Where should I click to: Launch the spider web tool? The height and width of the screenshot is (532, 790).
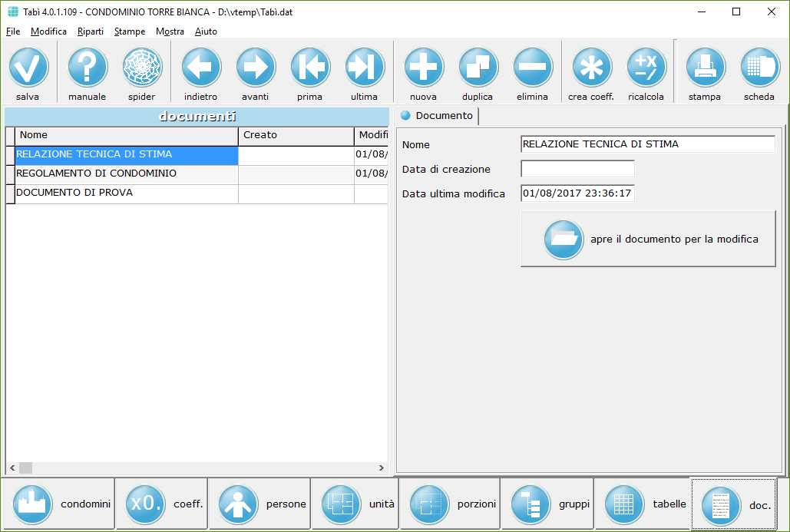pyautogui.click(x=142, y=68)
